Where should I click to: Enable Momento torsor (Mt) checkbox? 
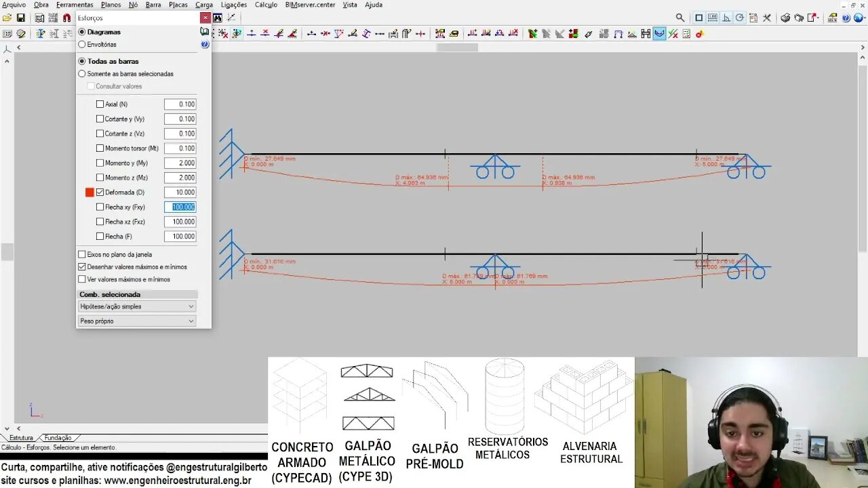100,148
